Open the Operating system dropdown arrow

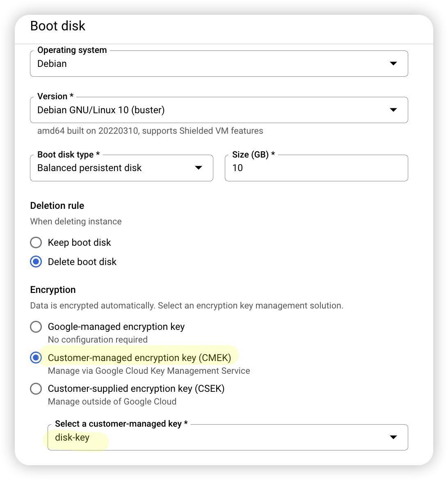tap(393, 64)
